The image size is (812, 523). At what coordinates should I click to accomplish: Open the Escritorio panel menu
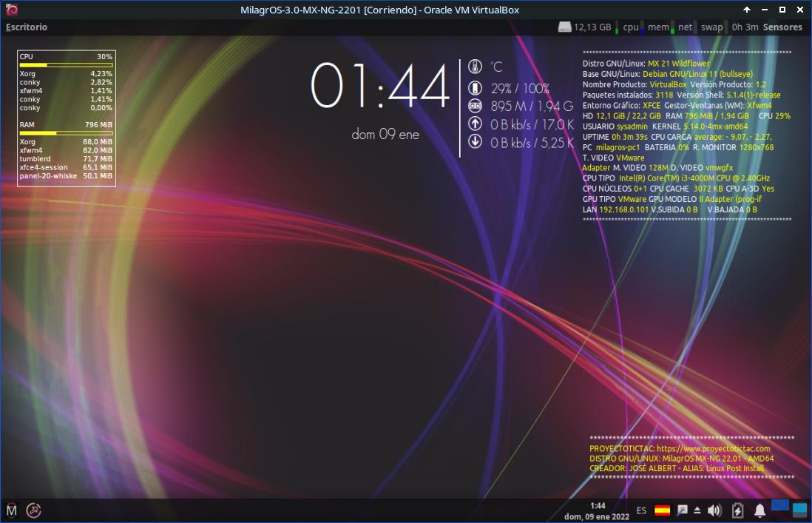(x=27, y=27)
